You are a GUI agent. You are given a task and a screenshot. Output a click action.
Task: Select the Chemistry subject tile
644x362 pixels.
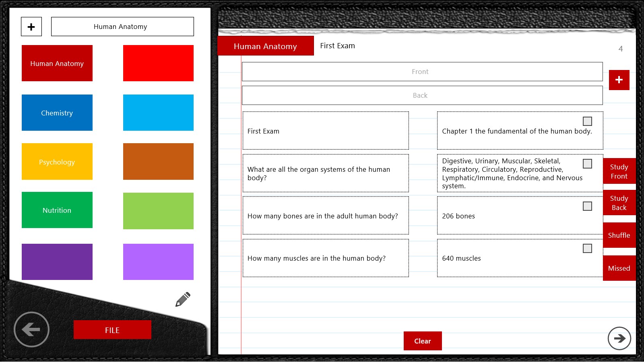point(57,113)
